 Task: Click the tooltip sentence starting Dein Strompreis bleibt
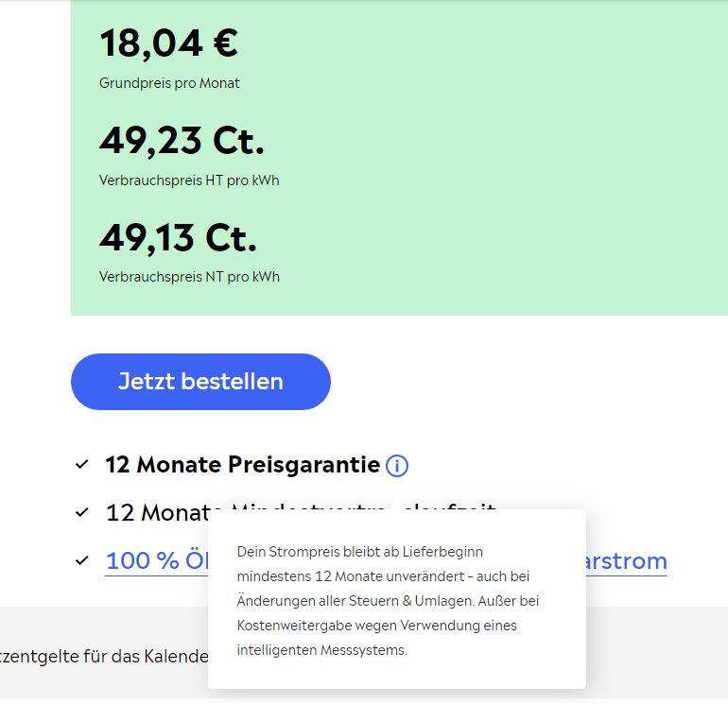click(359, 551)
